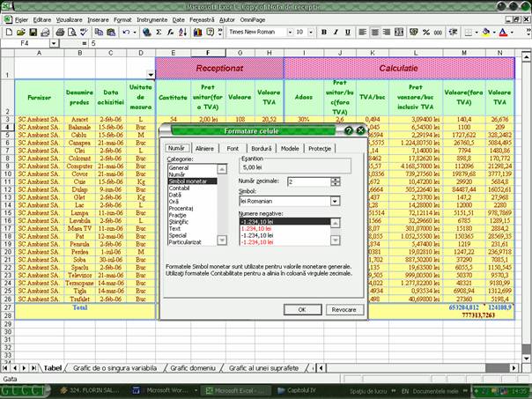Open the Undo history dropdown arrow
The height and width of the screenshot is (399, 532).
tap(135, 33)
